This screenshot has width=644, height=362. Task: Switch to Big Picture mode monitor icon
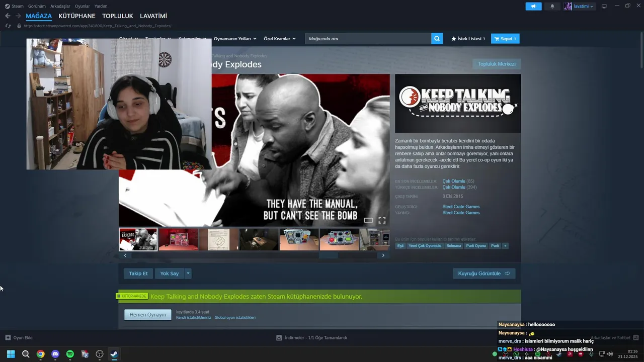pyautogui.click(x=604, y=6)
